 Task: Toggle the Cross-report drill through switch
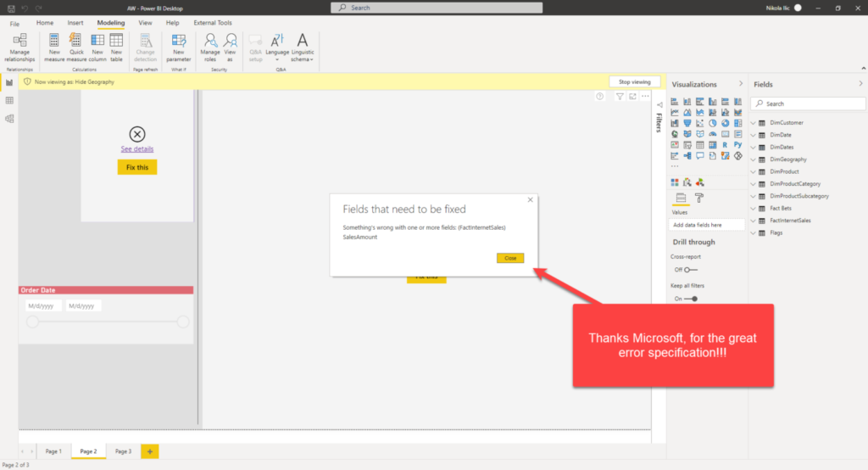tap(690, 270)
